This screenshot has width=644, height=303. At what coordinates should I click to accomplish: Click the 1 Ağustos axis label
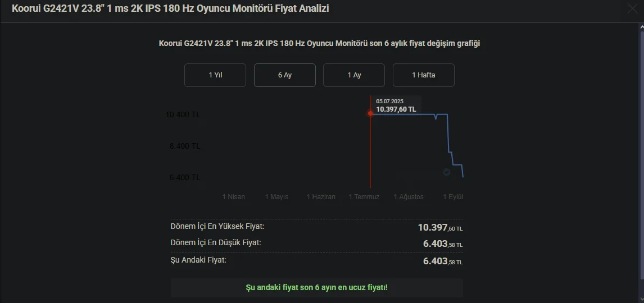409,197
